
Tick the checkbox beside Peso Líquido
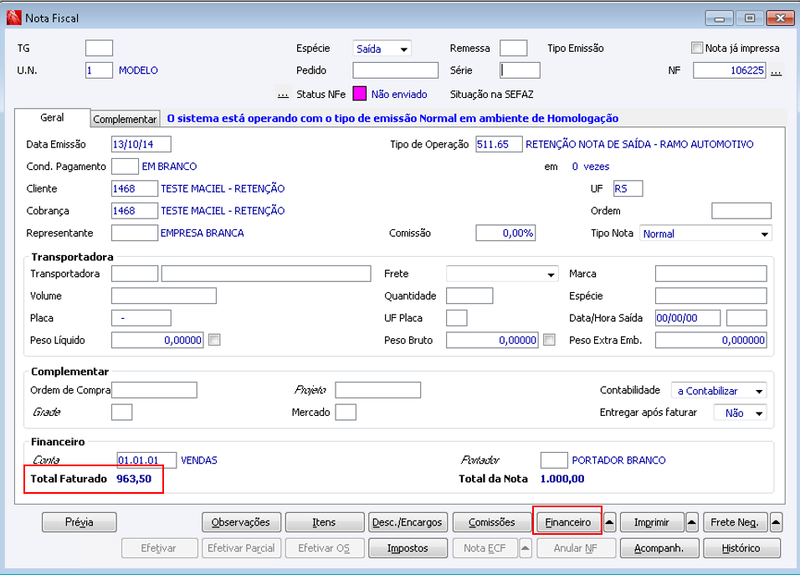pyautogui.click(x=214, y=340)
